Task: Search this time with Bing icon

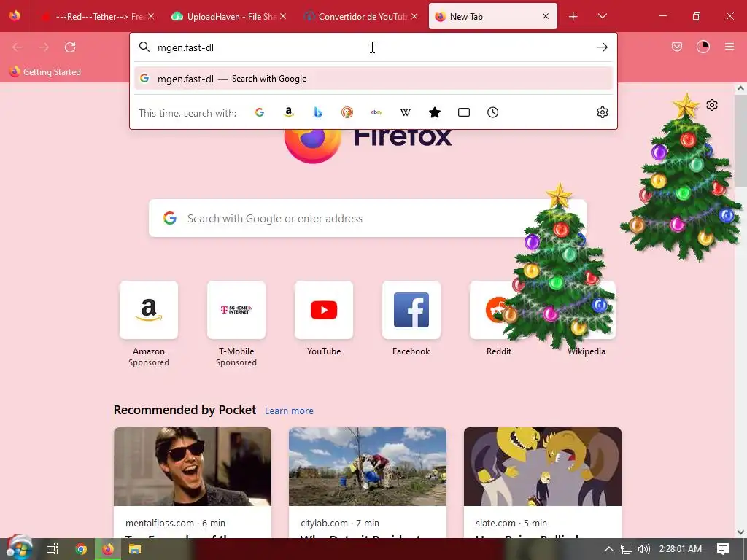Action: [x=318, y=112]
